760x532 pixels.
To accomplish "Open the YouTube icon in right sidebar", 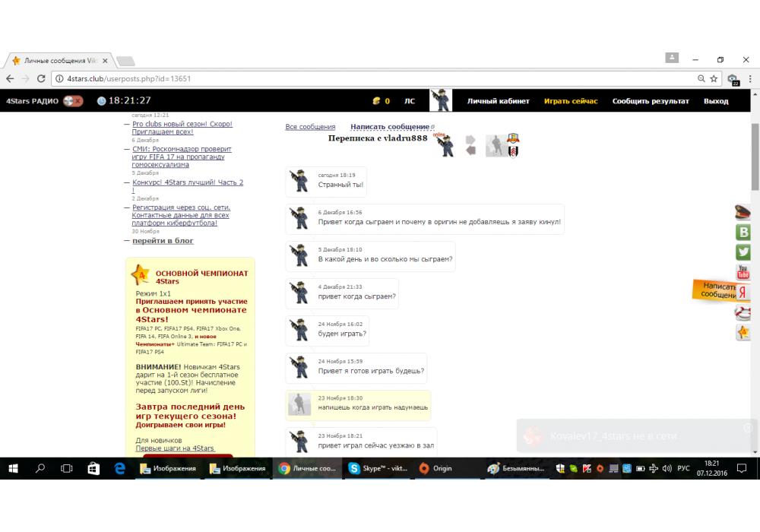I will [743, 272].
